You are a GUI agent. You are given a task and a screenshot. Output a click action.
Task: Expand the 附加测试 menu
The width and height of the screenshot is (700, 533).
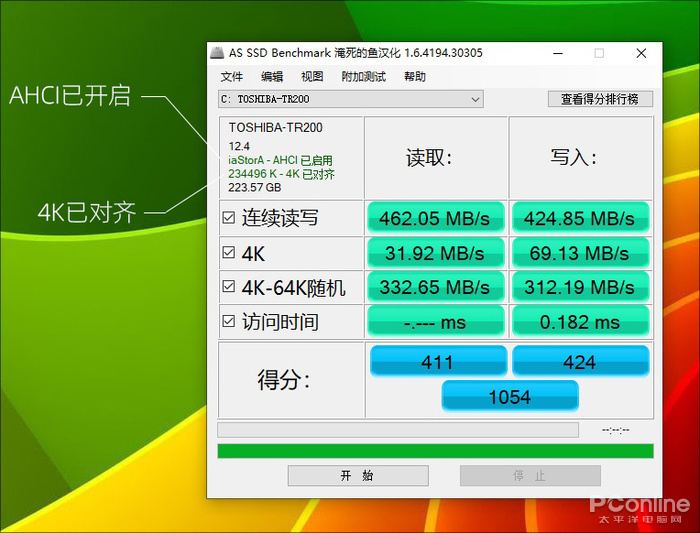pyautogui.click(x=363, y=76)
